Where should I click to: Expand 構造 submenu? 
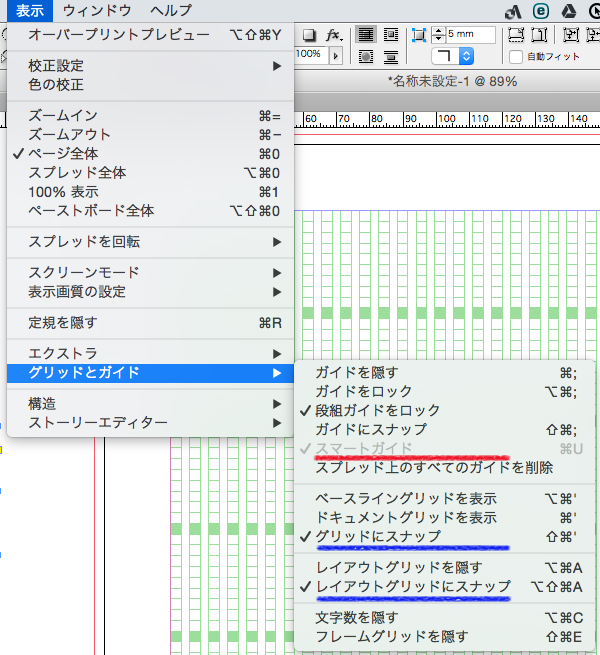(x=150, y=404)
